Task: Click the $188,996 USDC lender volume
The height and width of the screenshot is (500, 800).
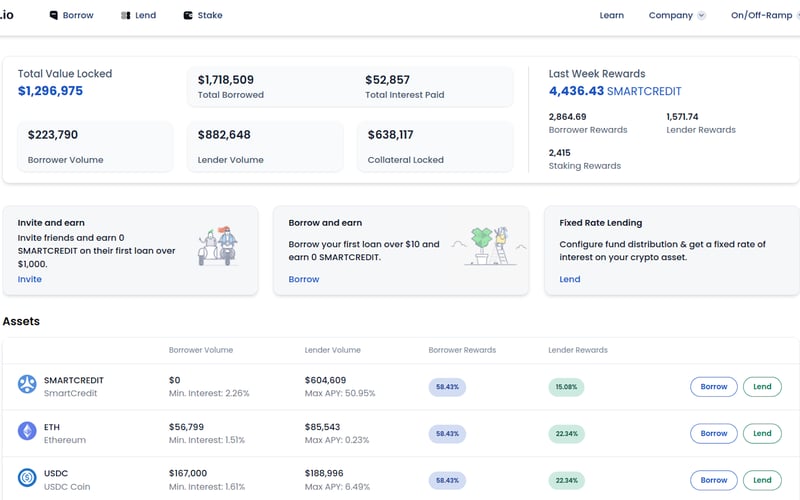Action: click(x=324, y=473)
